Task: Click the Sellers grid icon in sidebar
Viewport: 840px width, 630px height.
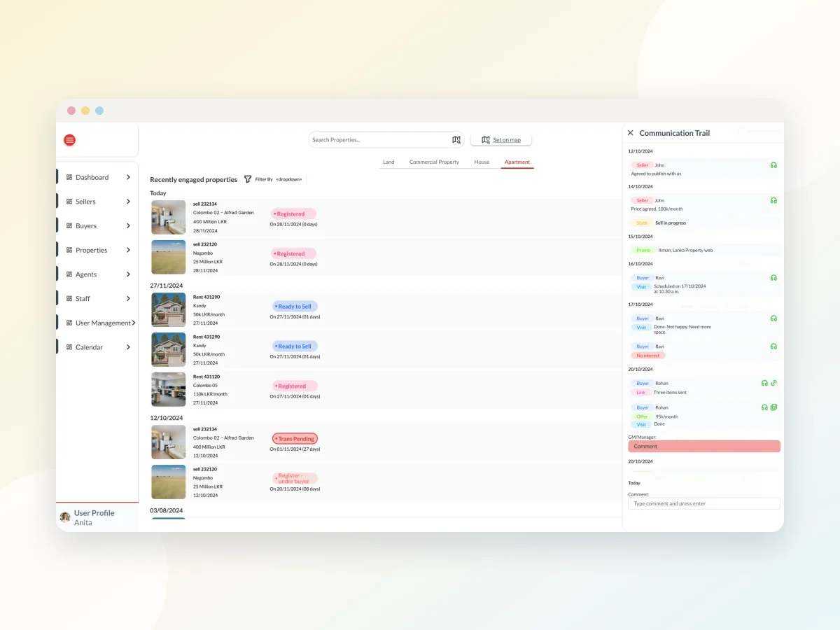Action: click(69, 202)
